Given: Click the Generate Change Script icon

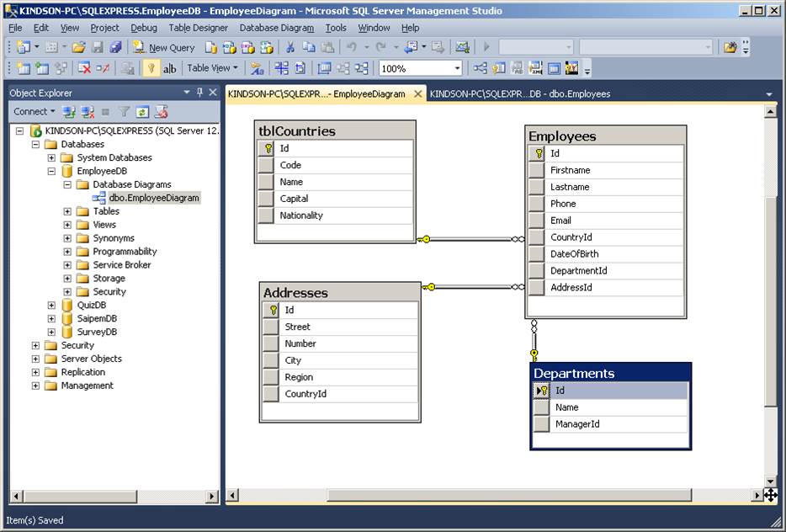Looking at the screenshot, I should (x=126, y=68).
